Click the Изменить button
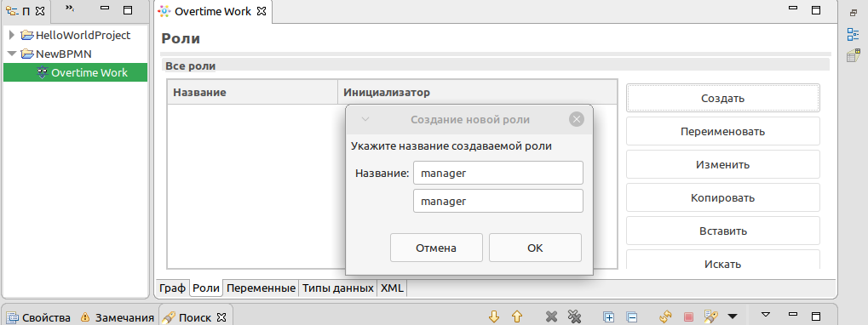This screenshot has width=868, height=325. [722, 165]
